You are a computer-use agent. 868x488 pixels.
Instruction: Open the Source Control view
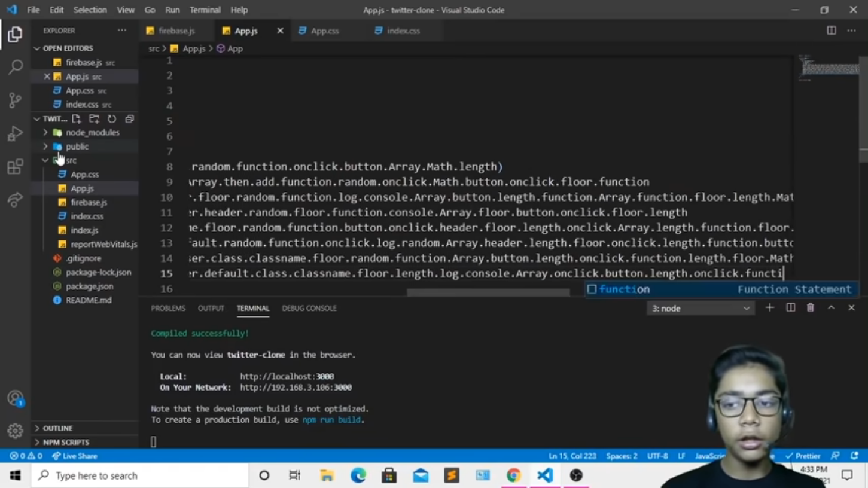15,100
